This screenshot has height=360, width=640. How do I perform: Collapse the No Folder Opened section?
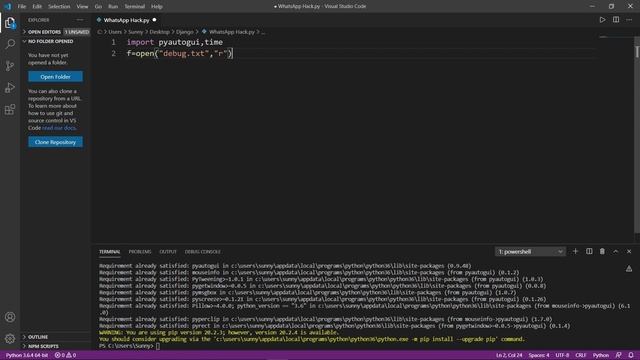pos(55,41)
